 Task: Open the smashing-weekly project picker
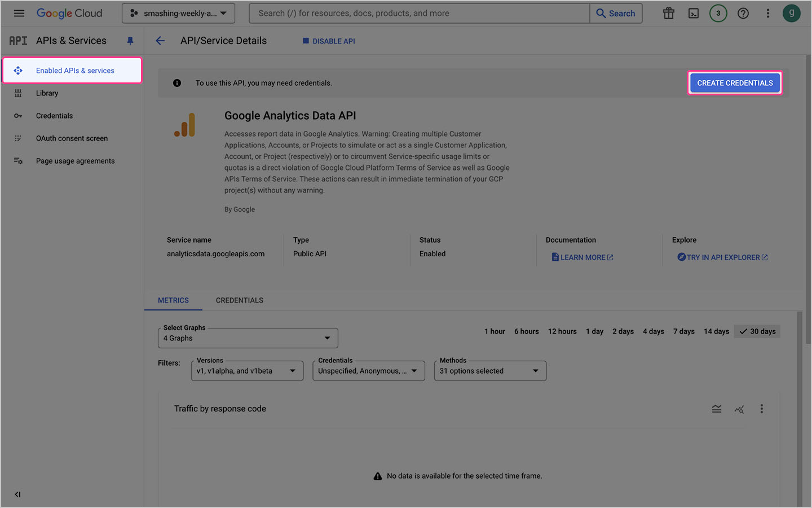point(178,11)
